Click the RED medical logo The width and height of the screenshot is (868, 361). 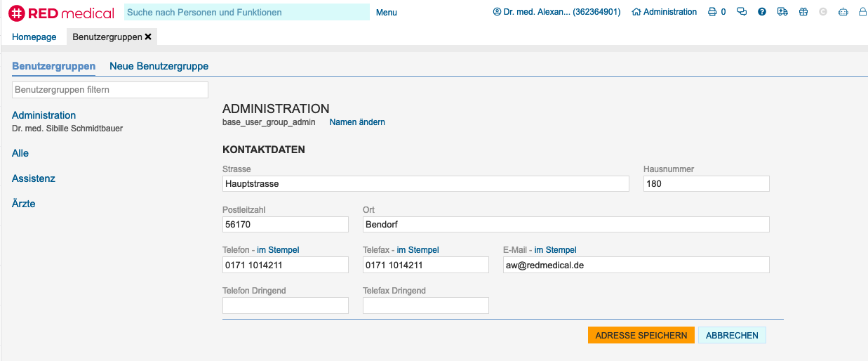62,12
